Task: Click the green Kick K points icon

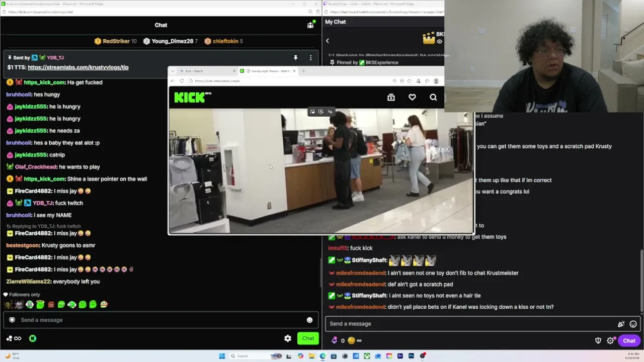Action: tap(33, 338)
